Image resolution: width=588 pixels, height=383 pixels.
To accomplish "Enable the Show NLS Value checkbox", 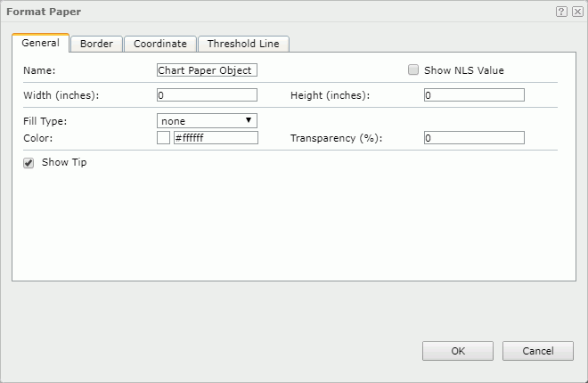I will 413,69.
